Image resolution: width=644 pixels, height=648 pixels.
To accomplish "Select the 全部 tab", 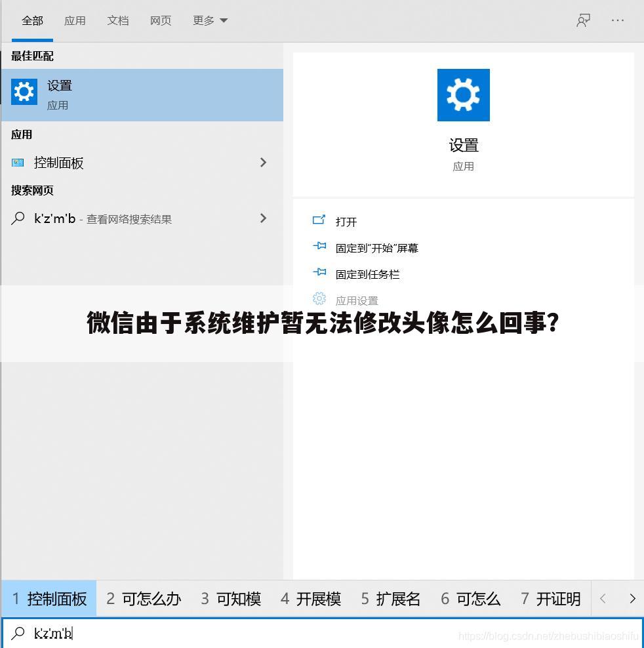I will point(32,20).
